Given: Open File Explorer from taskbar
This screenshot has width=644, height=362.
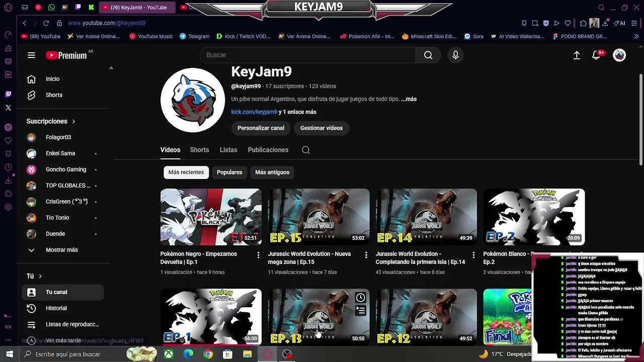Looking at the screenshot, I should (x=247, y=354).
